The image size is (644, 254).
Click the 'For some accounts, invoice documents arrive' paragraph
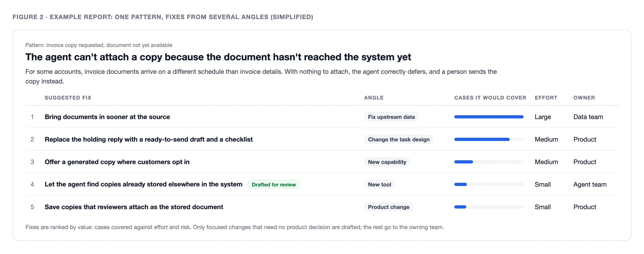(261, 76)
